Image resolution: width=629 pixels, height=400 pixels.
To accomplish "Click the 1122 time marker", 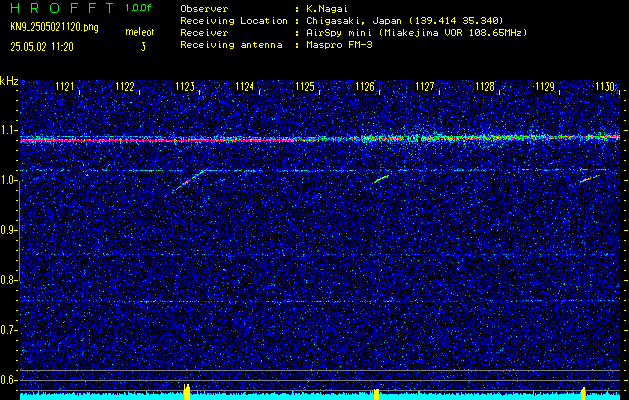I will [125, 87].
